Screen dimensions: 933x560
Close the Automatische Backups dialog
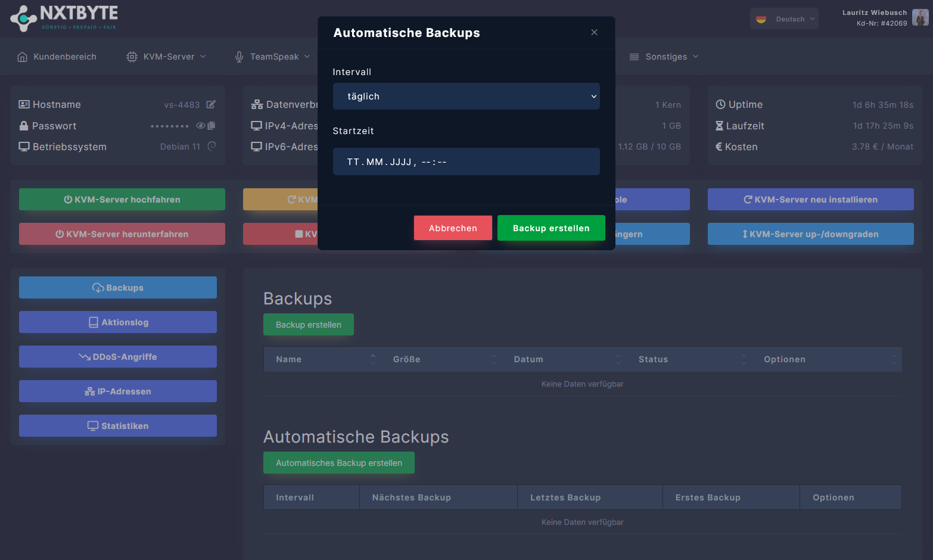click(594, 32)
